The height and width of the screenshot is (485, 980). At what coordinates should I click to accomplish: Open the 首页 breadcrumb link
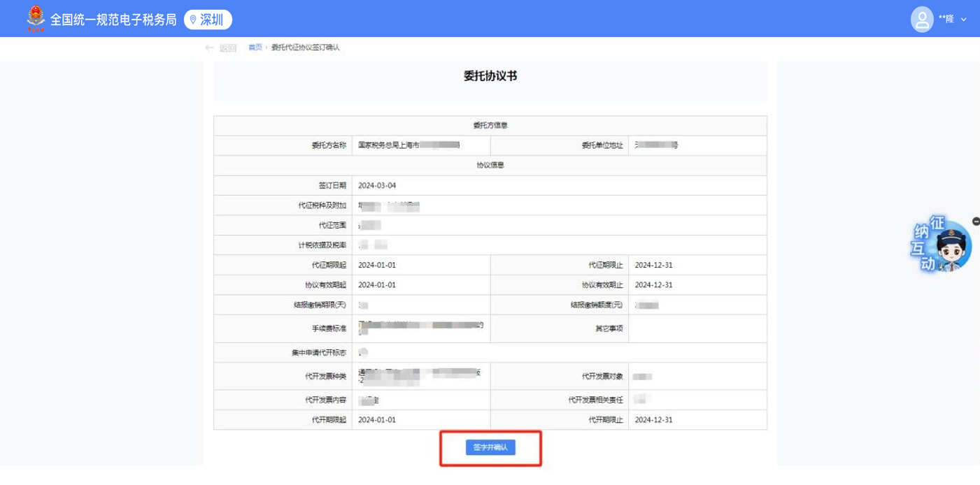pos(255,48)
